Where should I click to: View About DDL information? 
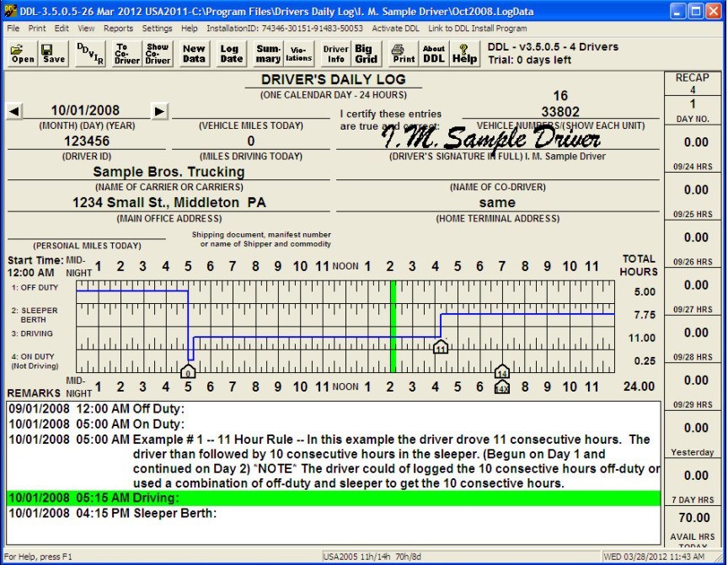click(x=433, y=52)
